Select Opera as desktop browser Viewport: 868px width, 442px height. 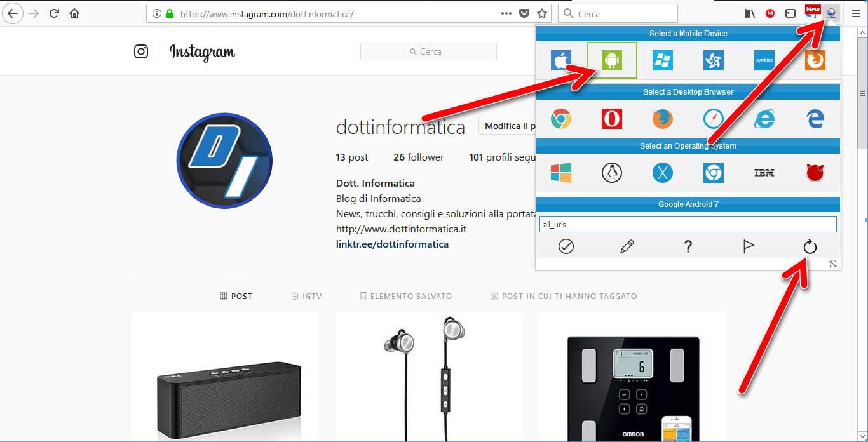tap(611, 119)
